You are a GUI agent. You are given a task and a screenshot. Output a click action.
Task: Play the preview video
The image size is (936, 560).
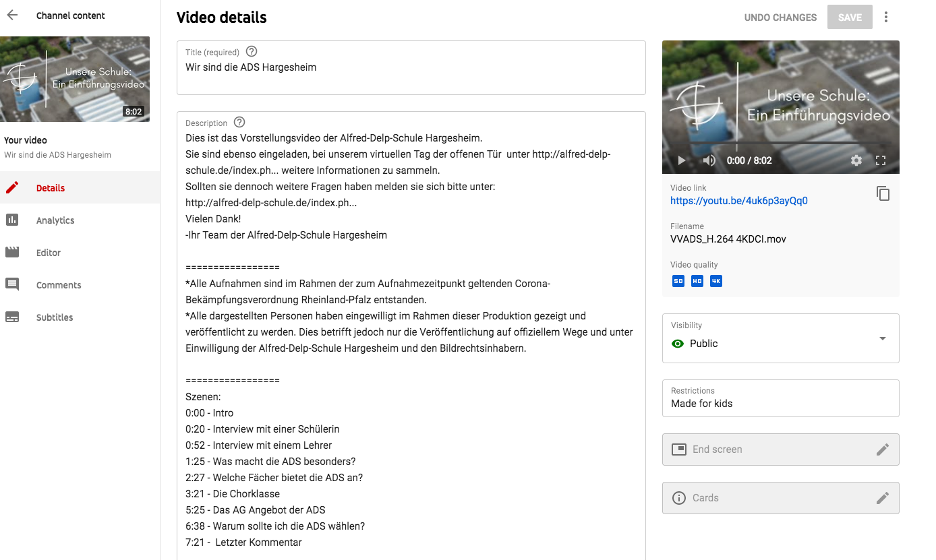click(x=681, y=160)
